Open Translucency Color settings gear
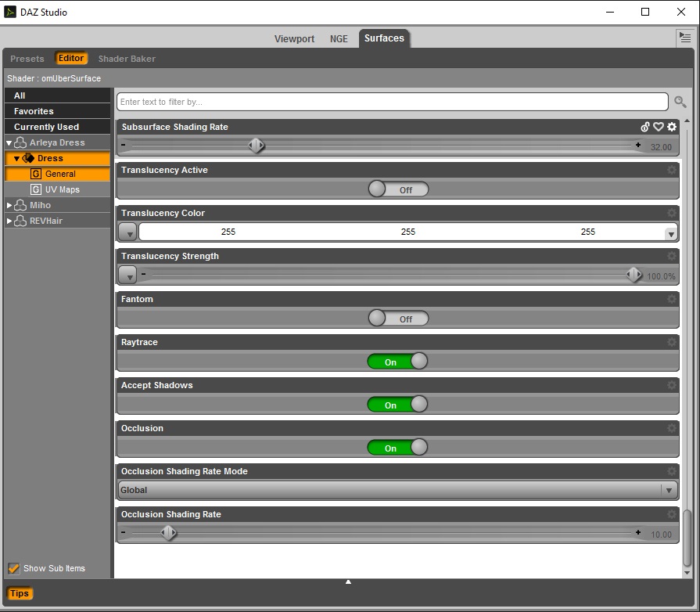Image resolution: width=700 pixels, height=612 pixels. coord(671,213)
